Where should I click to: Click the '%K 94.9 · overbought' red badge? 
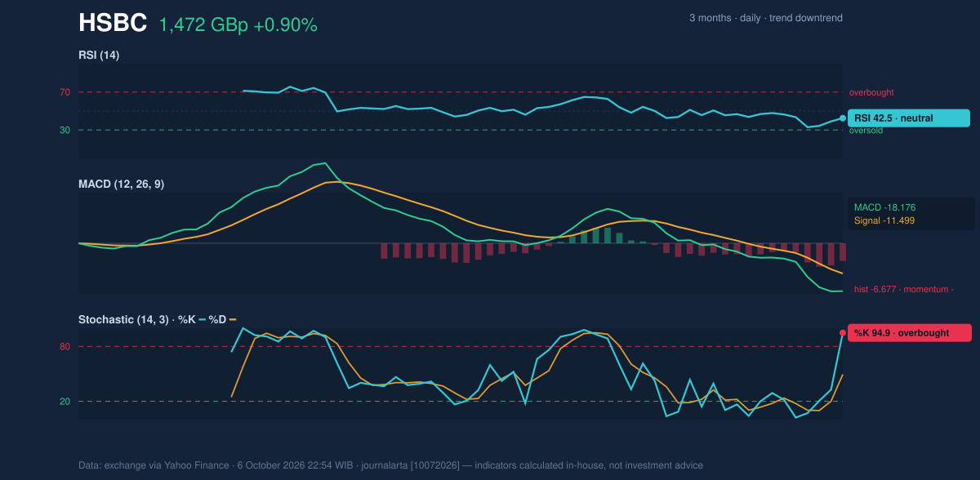point(910,332)
